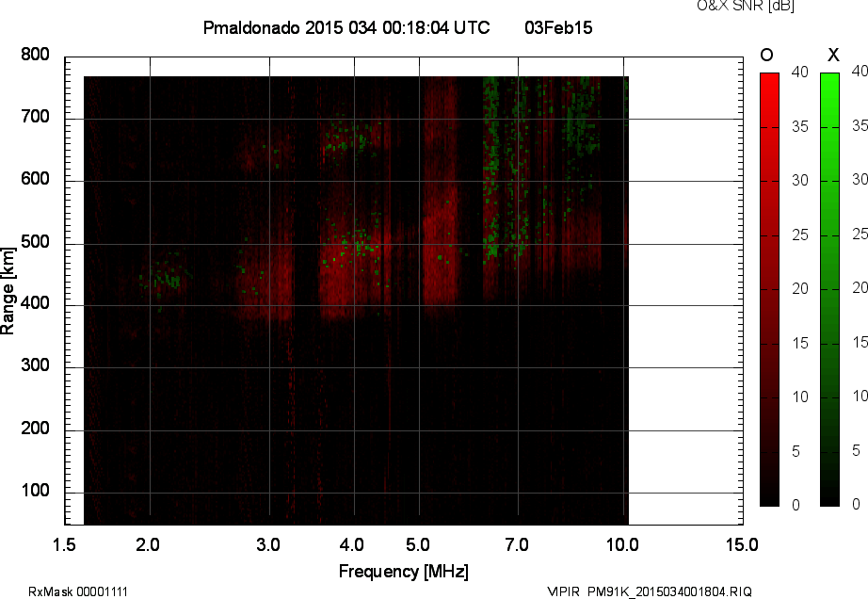The width and height of the screenshot is (868, 599).
Task: Click the green X SNR color bar
Action: 829,288
